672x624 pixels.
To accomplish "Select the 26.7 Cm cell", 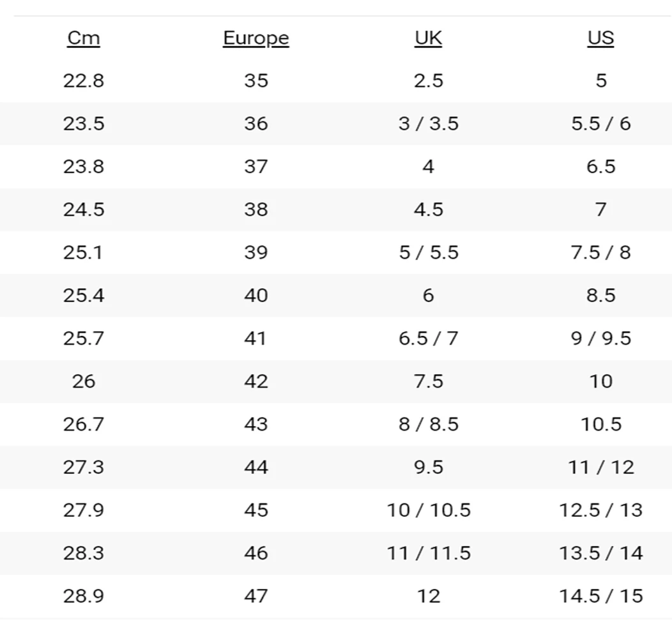I will (x=84, y=424).
